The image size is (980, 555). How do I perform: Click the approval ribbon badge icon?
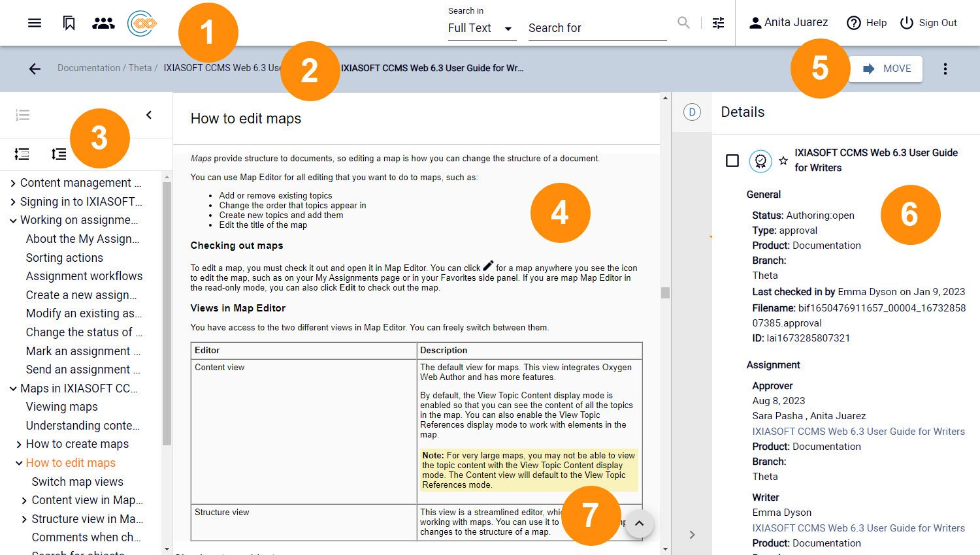[x=760, y=161]
